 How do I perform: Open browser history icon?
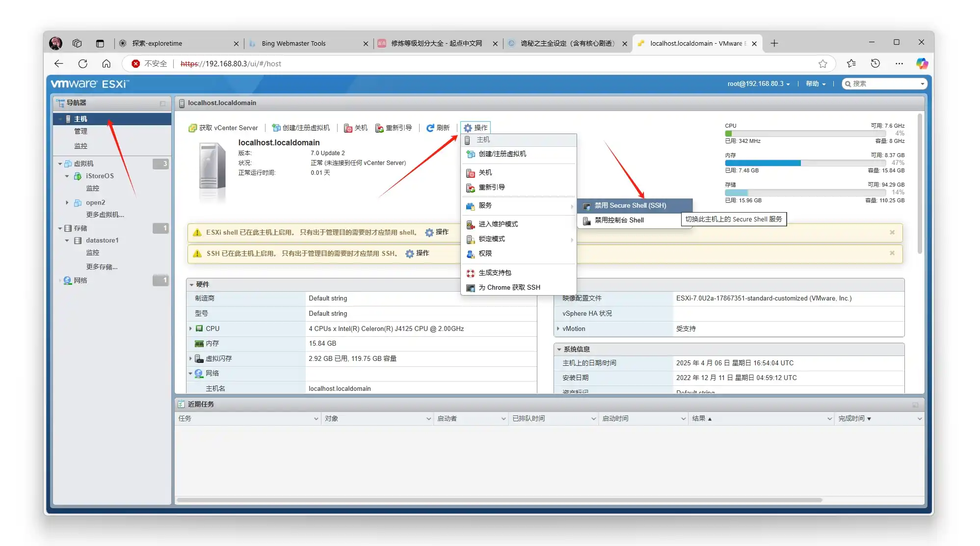point(875,63)
